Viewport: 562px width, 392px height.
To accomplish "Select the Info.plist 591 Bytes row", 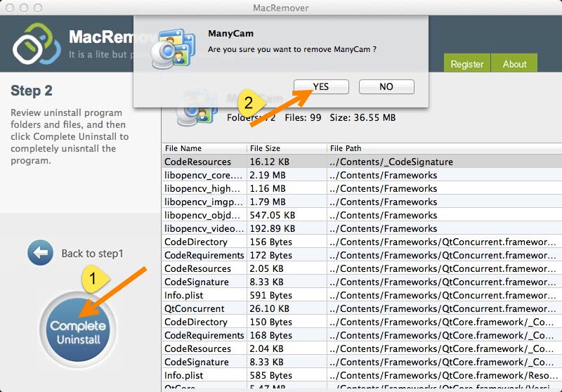I will (x=362, y=295).
